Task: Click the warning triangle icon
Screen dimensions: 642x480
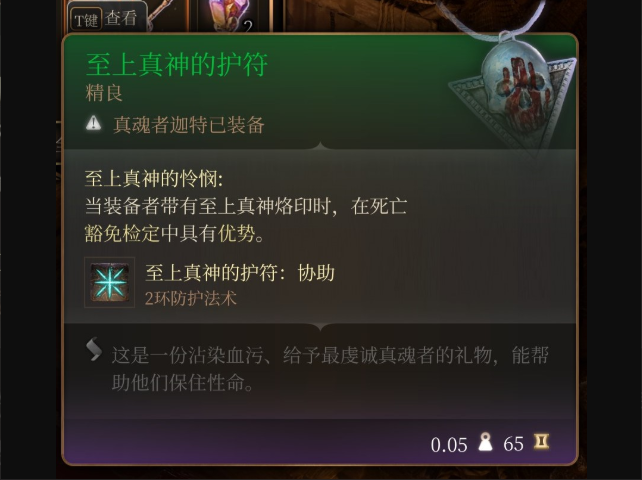Action: [x=94, y=123]
